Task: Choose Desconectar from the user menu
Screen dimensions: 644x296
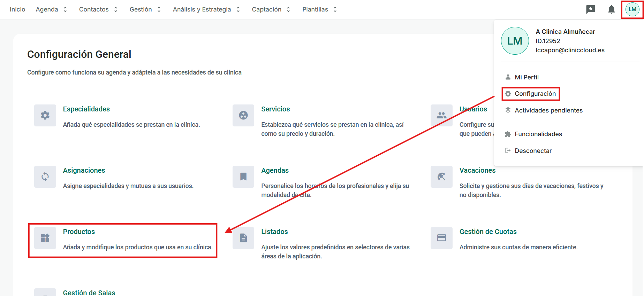Action: 533,151
